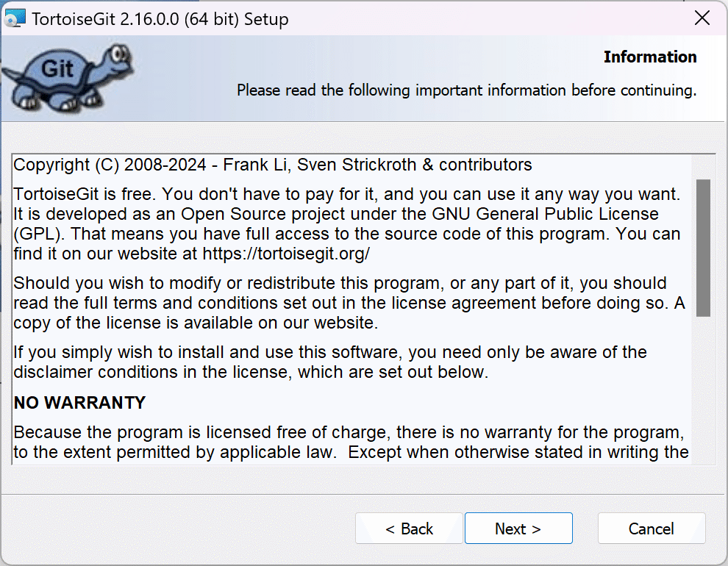Click the bold Information header title
This screenshot has width=728, height=566.
(x=650, y=57)
